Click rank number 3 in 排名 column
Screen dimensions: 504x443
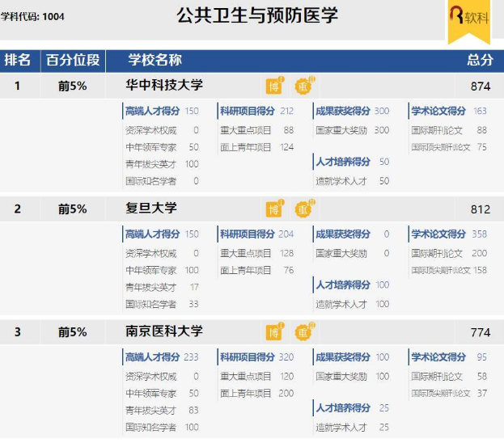17,332
